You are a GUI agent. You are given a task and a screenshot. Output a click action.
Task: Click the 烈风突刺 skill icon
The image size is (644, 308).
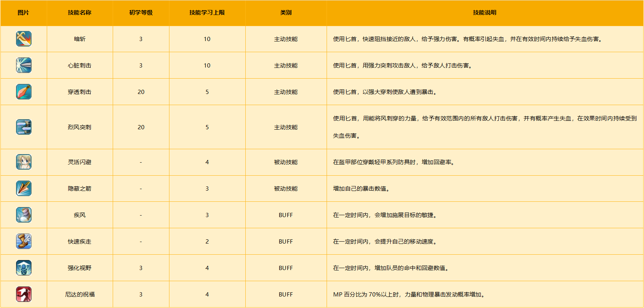[24, 127]
